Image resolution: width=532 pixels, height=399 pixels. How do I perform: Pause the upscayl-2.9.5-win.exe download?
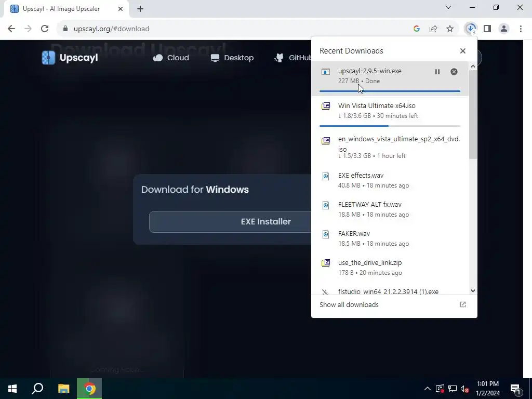pyautogui.click(x=437, y=72)
